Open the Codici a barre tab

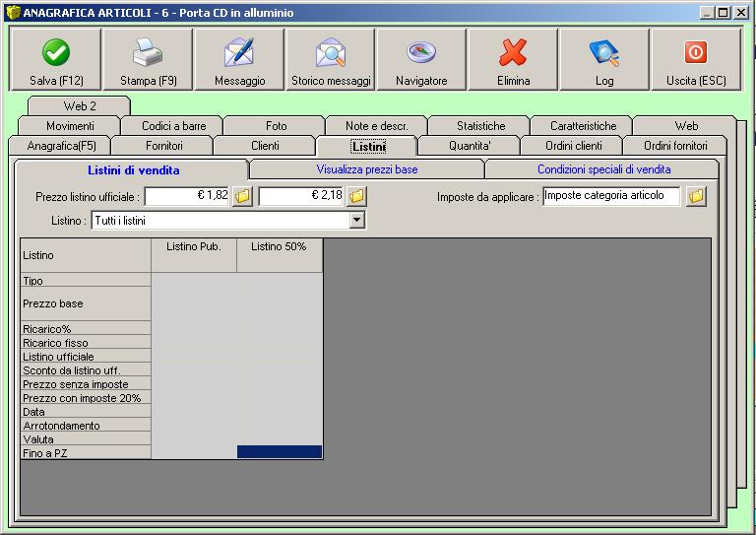173,126
